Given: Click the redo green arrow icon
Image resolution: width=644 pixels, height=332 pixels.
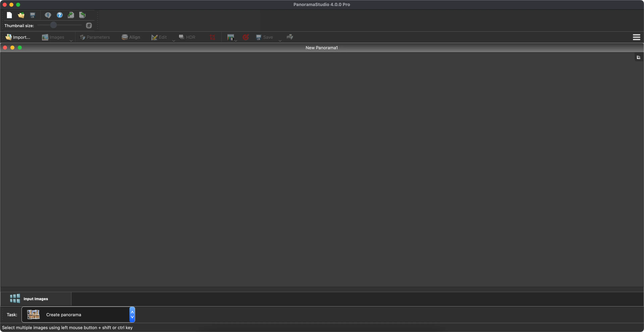Looking at the screenshot, I should [71, 15].
